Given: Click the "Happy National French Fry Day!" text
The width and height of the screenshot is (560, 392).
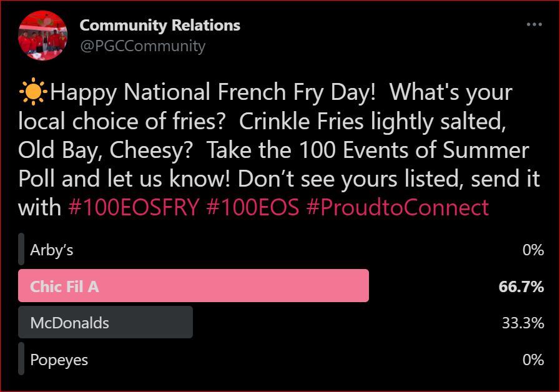Looking at the screenshot, I should coord(213,92).
